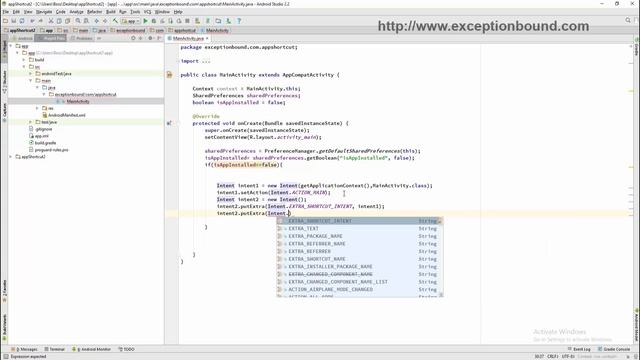Click the Search Everywhere magnifier at top right
Viewport: 640px width, 360px height.
point(628,20)
